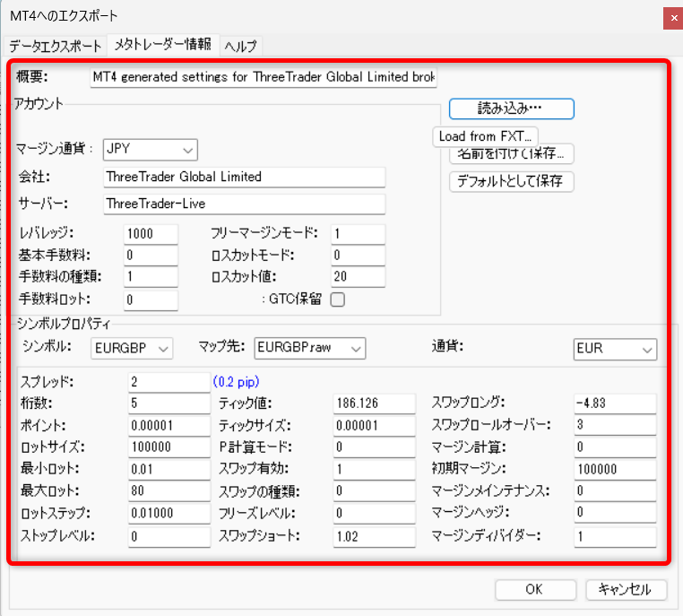Click the Load from FXT... button
Image resolution: width=683 pixels, height=616 pixels.
click(485, 136)
